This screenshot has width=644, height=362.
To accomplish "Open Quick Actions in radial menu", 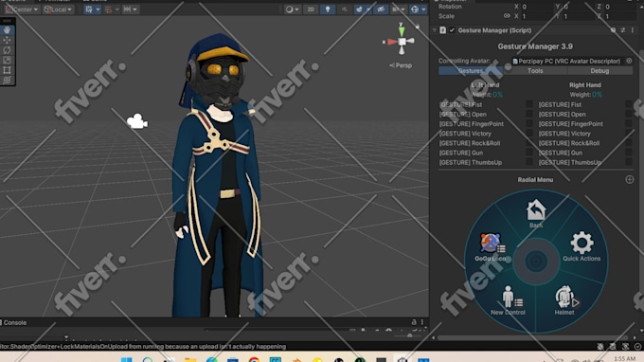I will (x=581, y=246).
